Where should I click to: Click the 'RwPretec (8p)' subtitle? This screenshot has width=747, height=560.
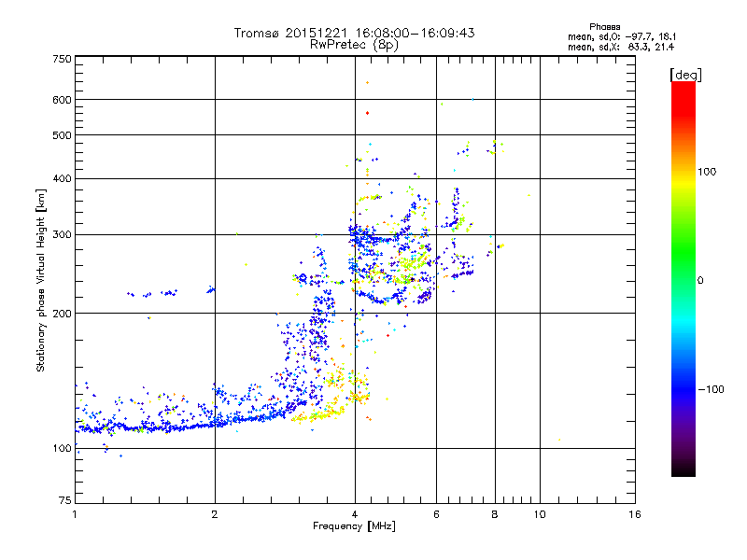click(x=354, y=45)
